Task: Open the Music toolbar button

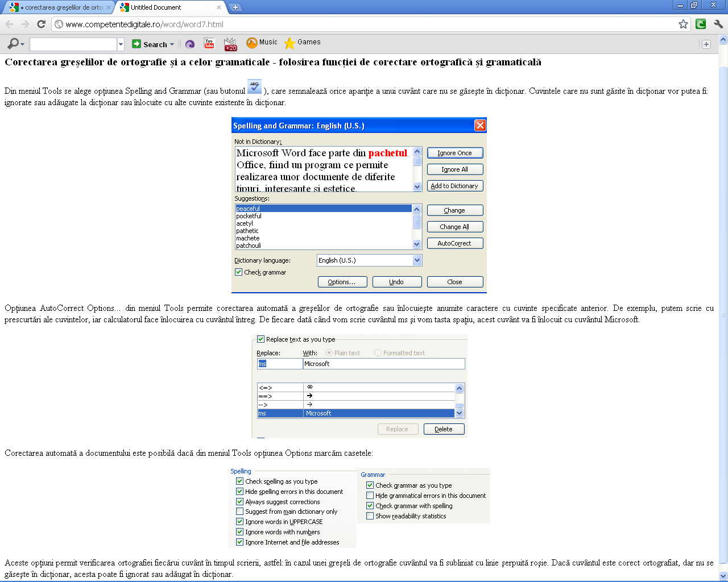Action: (262, 43)
